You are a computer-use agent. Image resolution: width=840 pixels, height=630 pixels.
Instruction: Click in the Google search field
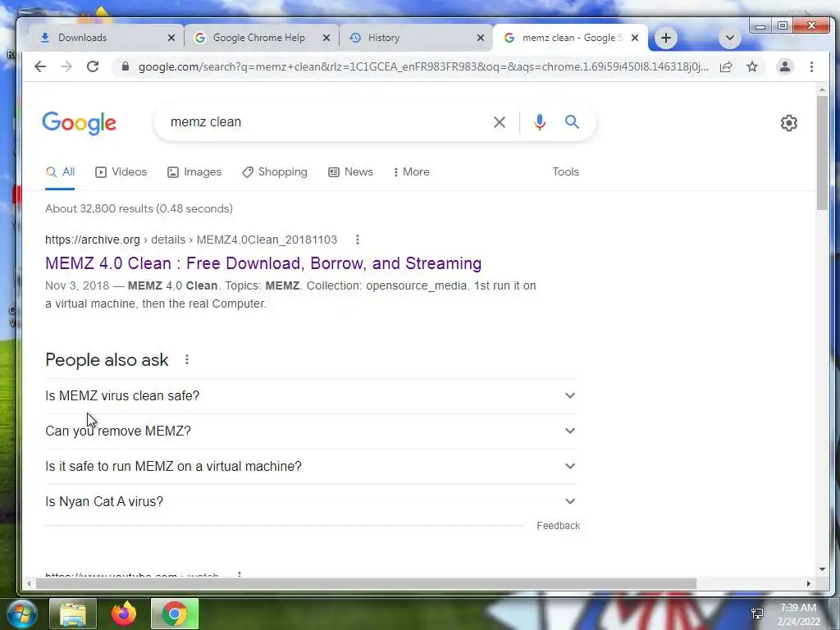(326, 122)
